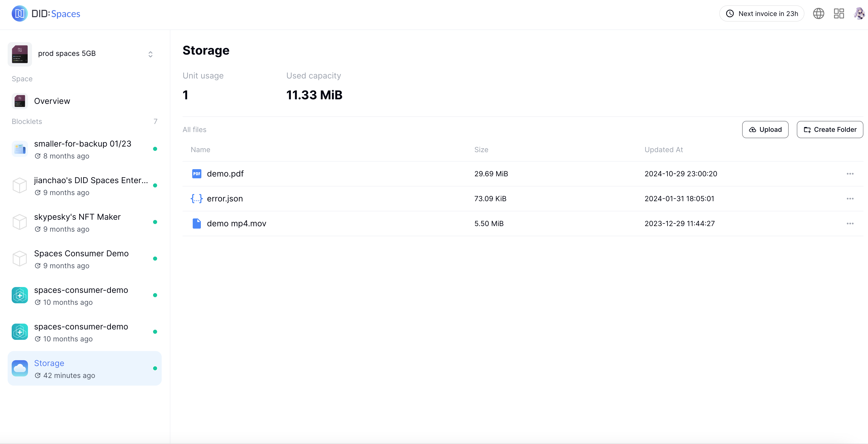Screen dimensions: 868x444
Task: Open more options for error.json
Action: (x=850, y=199)
